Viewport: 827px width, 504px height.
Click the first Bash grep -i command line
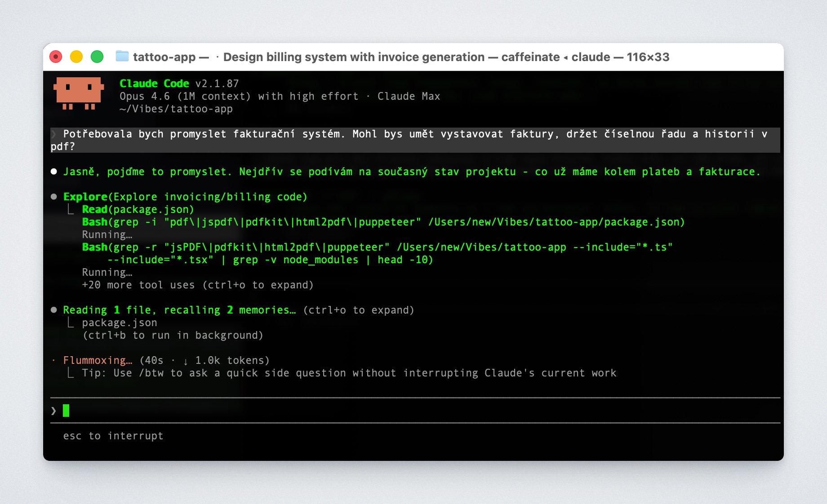(383, 222)
